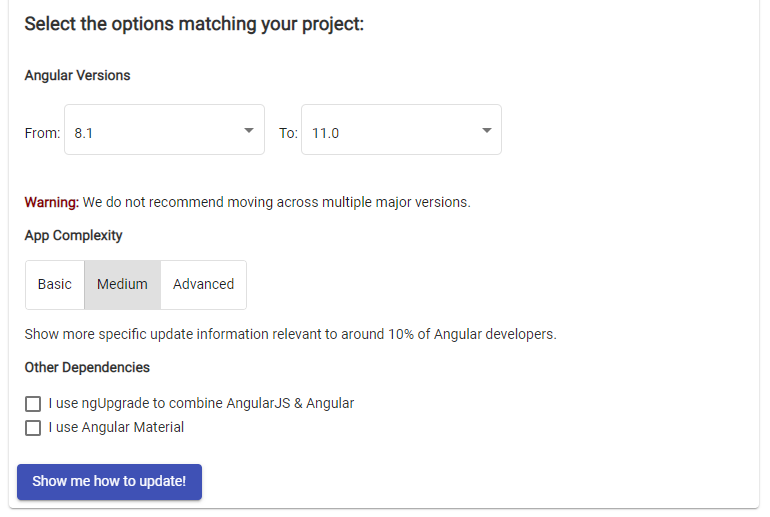Open the From selector showing 8.1
This screenshot has height=517, width=770.
(x=165, y=130)
